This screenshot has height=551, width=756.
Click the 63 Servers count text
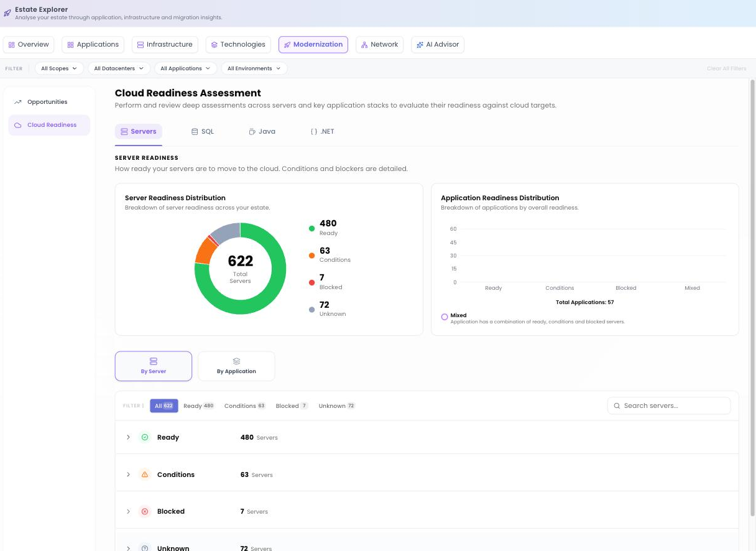[x=257, y=475]
